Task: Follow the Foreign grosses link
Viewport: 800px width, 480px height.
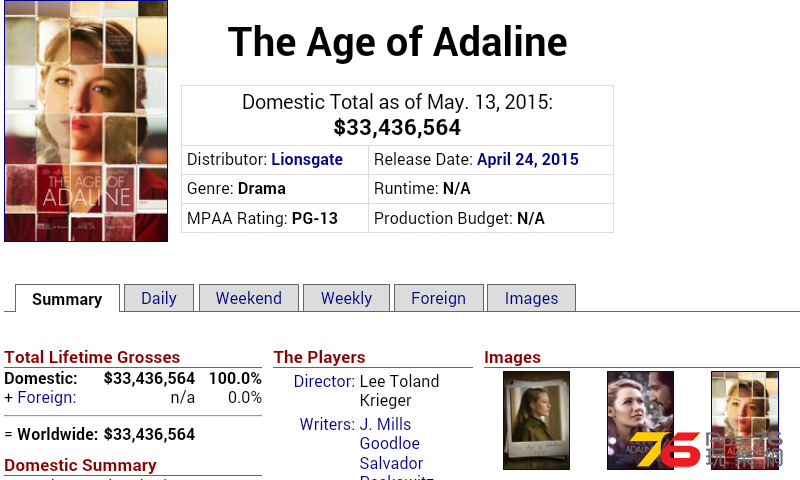Action: coord(46,397)
